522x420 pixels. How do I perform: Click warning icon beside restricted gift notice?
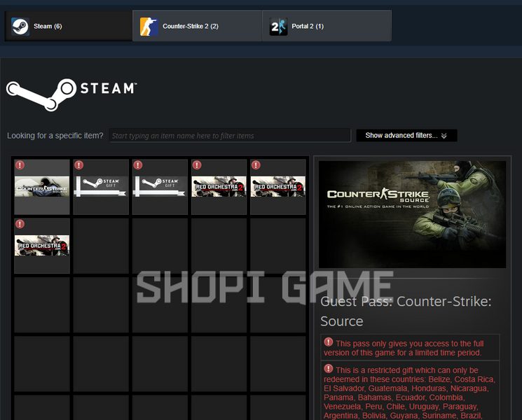click(x=328, y=368)
